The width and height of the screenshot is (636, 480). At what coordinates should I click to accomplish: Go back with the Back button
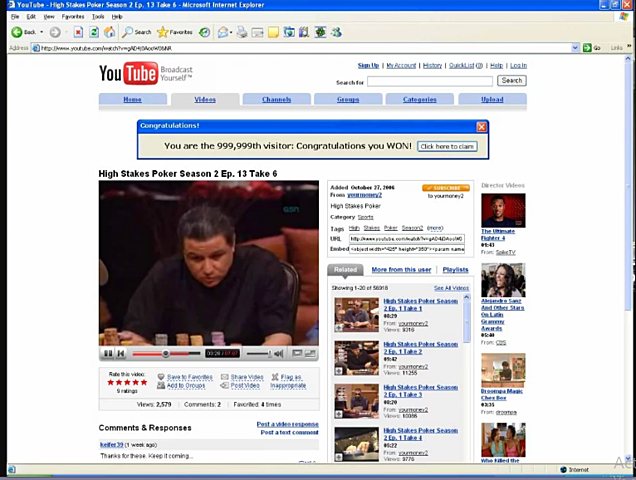pyautogui.click(x=23, y=32)
